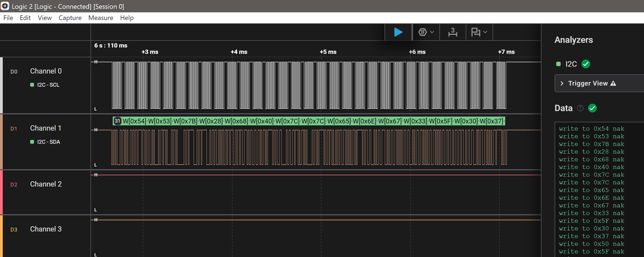
Task: Toggle the I2C analyzer green checkmark
Action: 586,64
